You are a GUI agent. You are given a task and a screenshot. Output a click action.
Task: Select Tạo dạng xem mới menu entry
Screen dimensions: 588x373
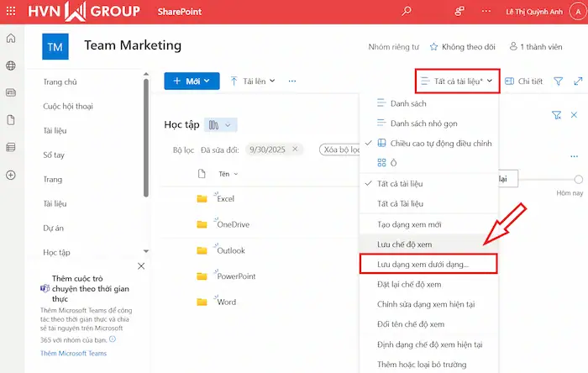tap(409, 223)
